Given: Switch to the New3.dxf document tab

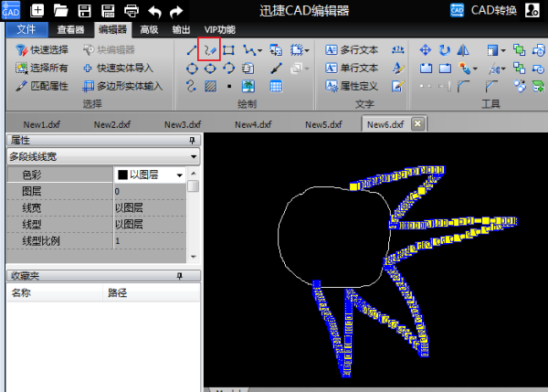Looking at the screenshot, I should pos(182,124).
